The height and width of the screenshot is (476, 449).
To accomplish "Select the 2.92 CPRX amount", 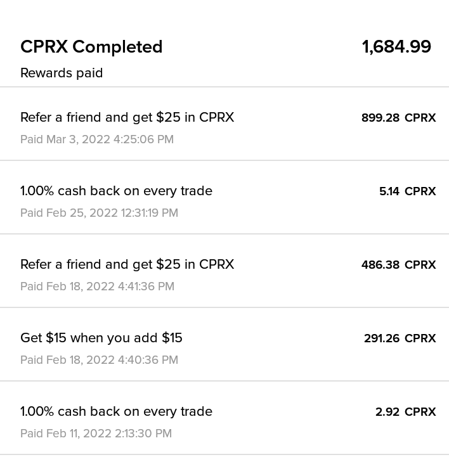I will coord(405,411).
